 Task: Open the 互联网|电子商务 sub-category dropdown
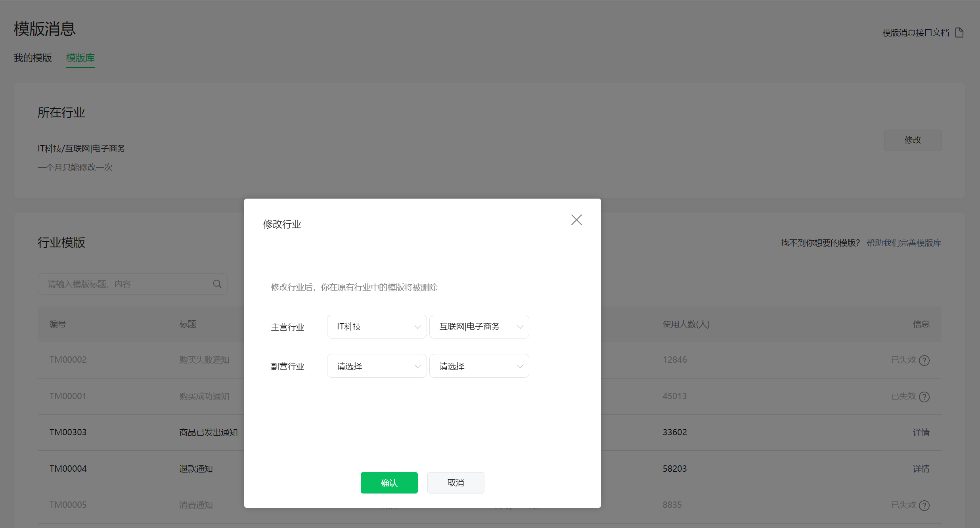[x=479, y=327]
